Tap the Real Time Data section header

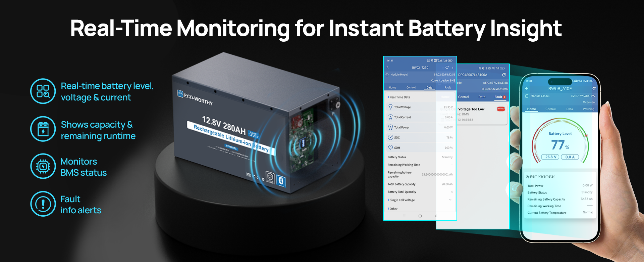399,97
